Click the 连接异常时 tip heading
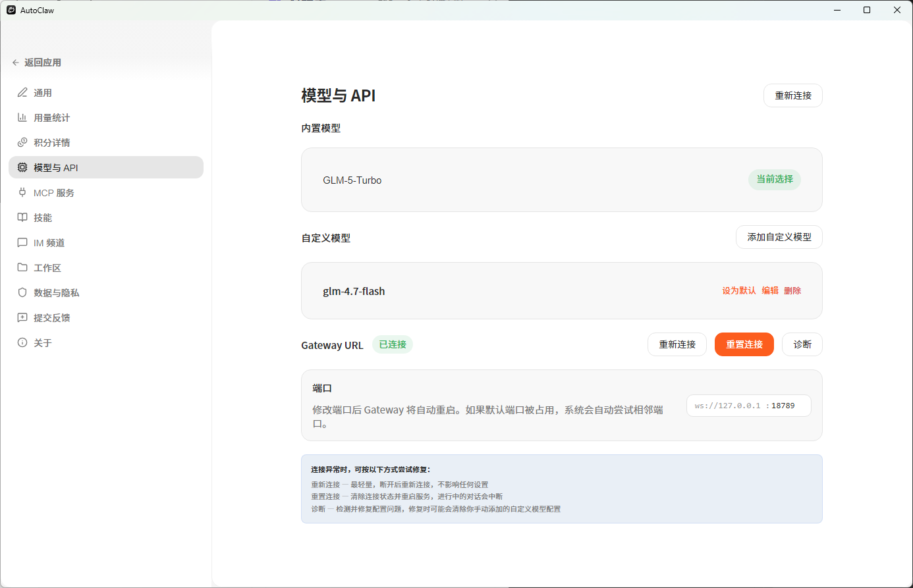The height and width of the screenshot is (588, 913). coord(371,469)
